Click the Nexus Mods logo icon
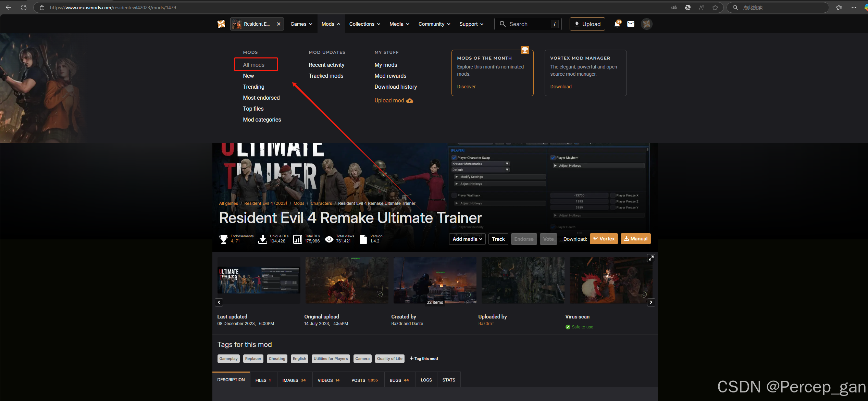868x401 pixels. pos(221,24)
